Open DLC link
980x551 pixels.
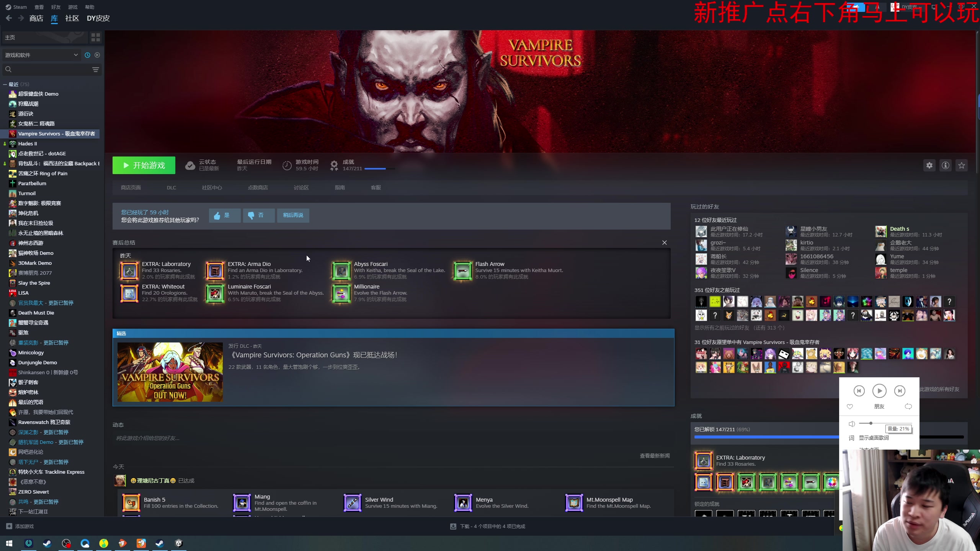[171, 187]
